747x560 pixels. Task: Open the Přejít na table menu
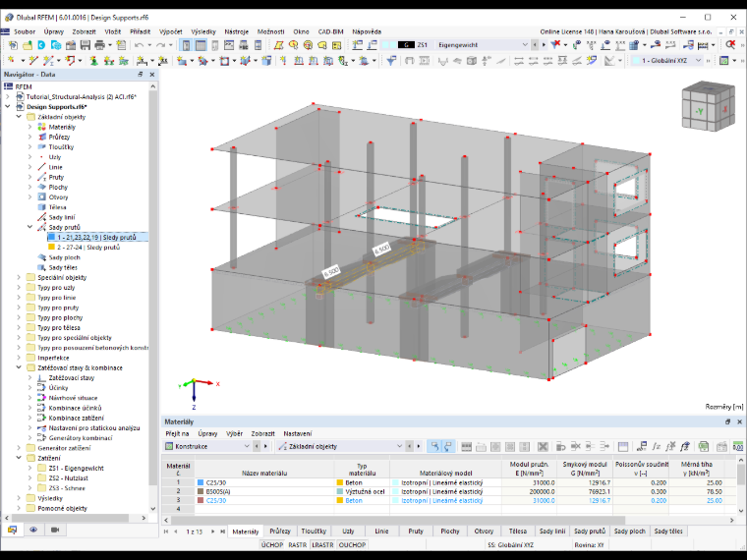(177, 433)
